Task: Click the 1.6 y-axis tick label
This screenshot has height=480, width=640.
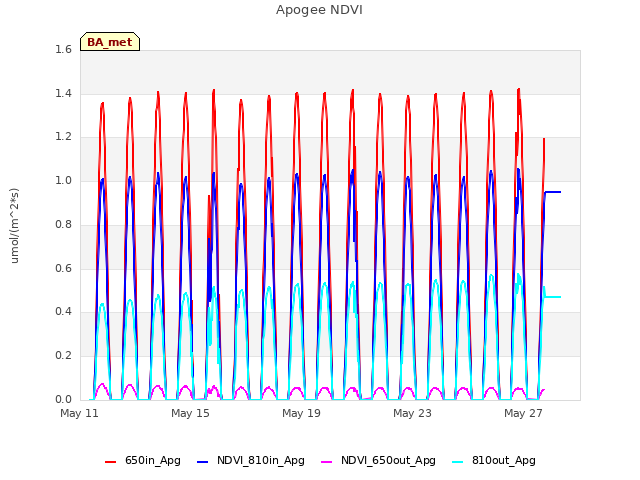Action: pos(63,49)
